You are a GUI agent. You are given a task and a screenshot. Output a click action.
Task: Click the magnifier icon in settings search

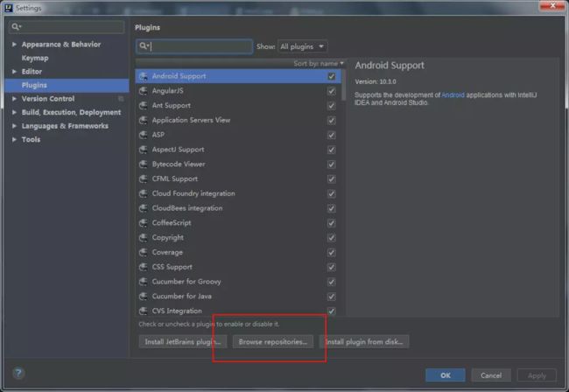tap(16, 26)
